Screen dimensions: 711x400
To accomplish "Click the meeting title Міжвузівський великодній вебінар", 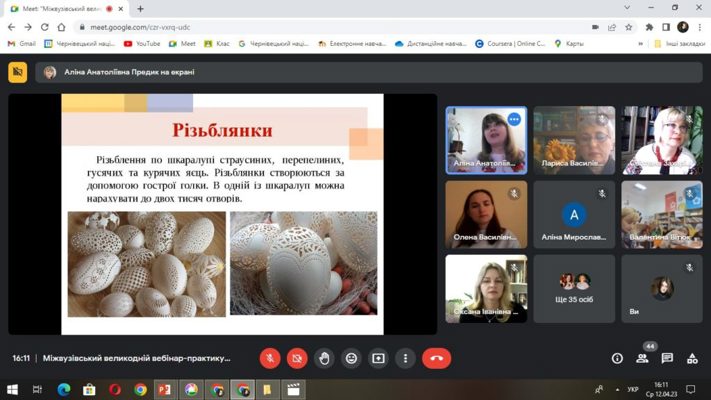I will click(x=136, y=358).
